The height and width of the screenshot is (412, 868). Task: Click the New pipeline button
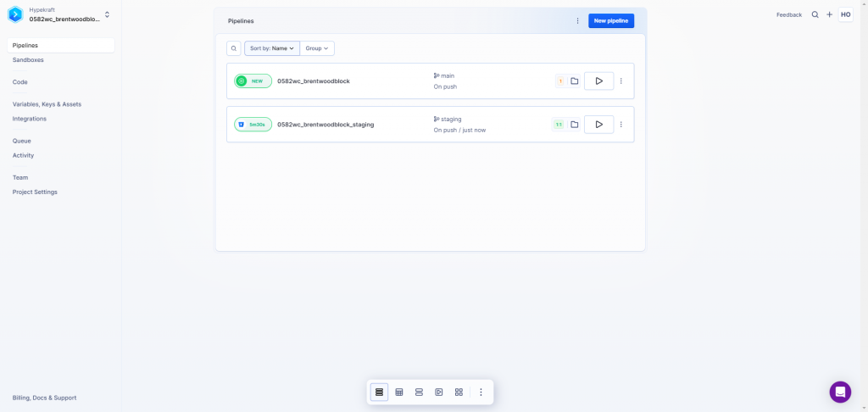(x=610, y=20)
